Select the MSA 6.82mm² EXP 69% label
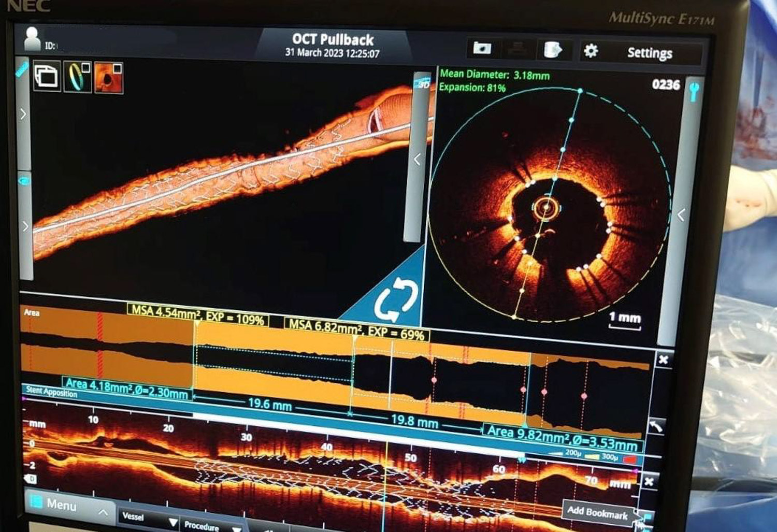The image size is (777, 532). 357,329
